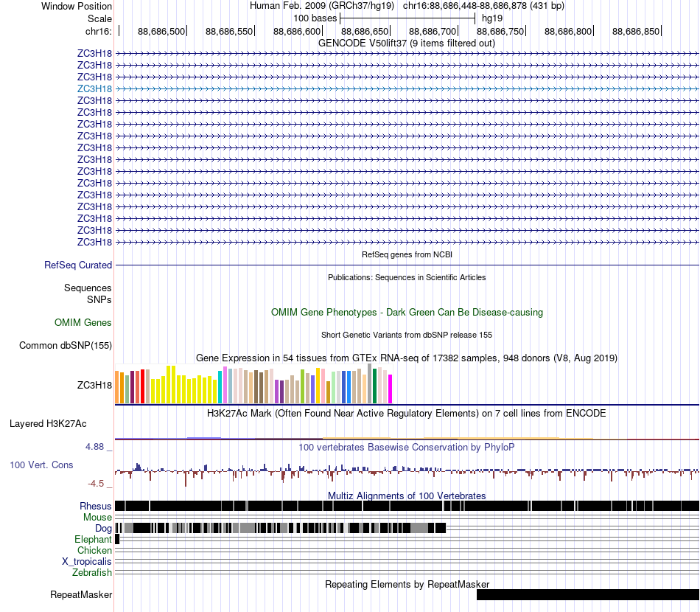
Task: Click the Chicken species label
Action: pyautogui.click(x=94, y=550)
